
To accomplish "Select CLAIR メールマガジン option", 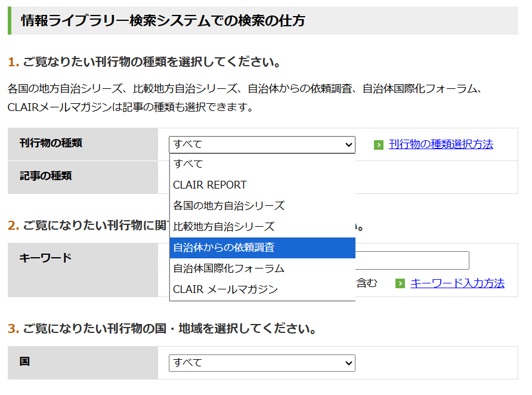I will (225, 289).
